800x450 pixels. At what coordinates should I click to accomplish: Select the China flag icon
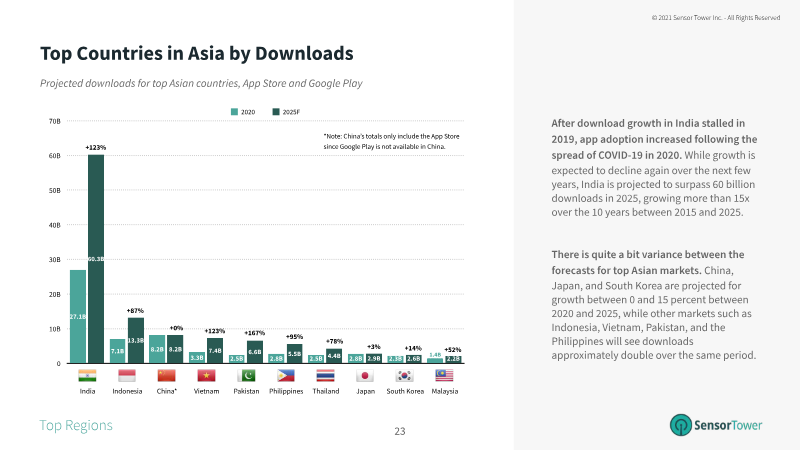[x=167, y=376]
